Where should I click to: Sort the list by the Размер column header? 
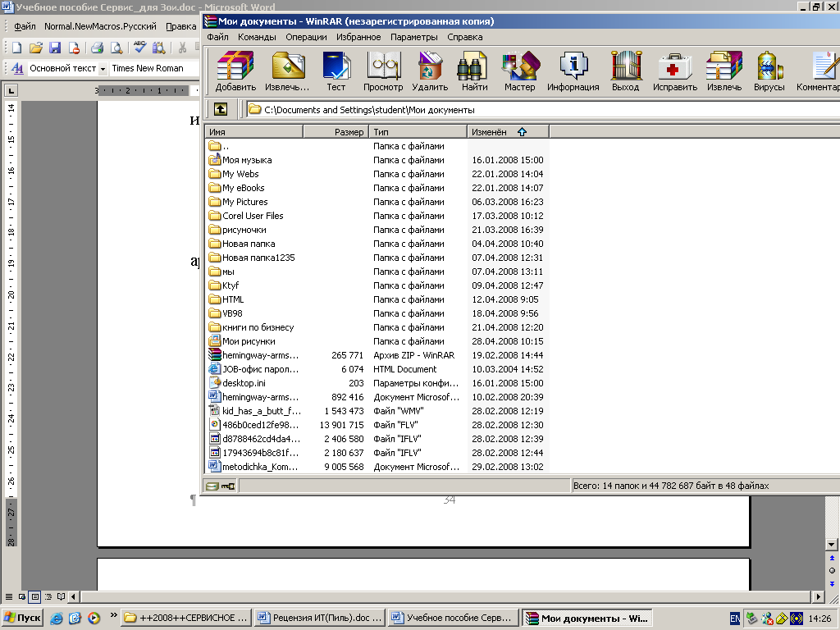(x=336, y=132)
